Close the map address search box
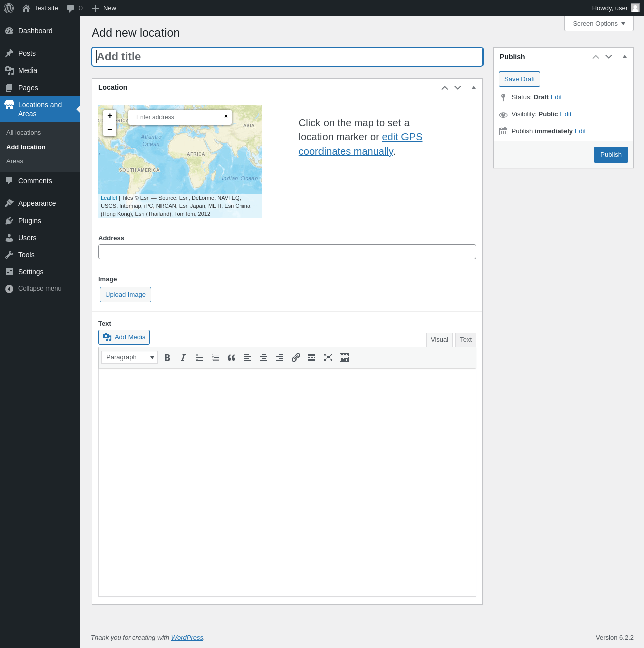This screenshot has height=648, width=644. click(226, 116)
